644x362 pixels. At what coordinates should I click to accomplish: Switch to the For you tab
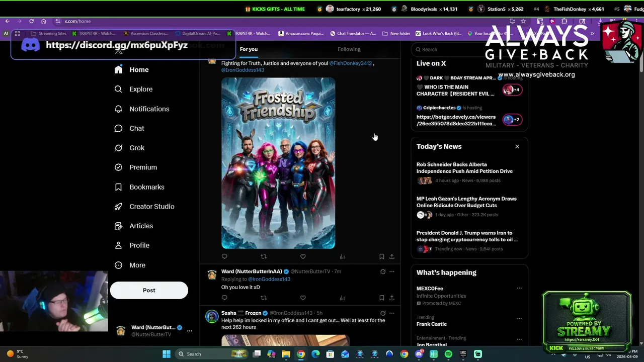coord(249,49)
